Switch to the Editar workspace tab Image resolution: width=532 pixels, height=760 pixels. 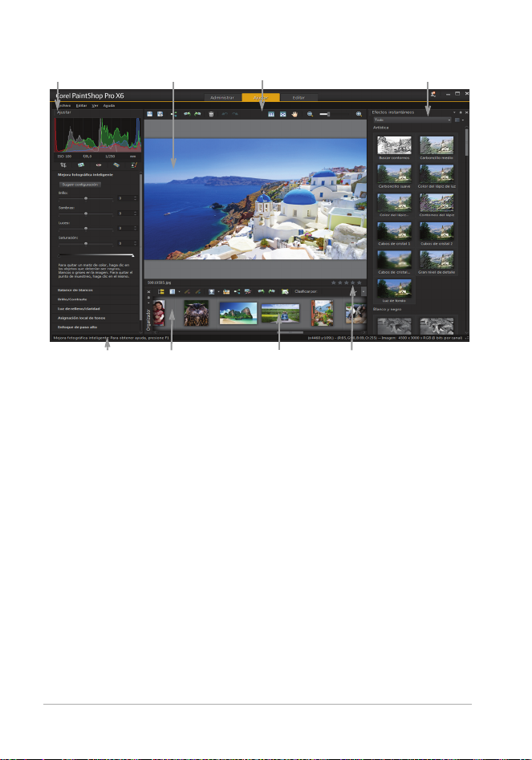299,97
